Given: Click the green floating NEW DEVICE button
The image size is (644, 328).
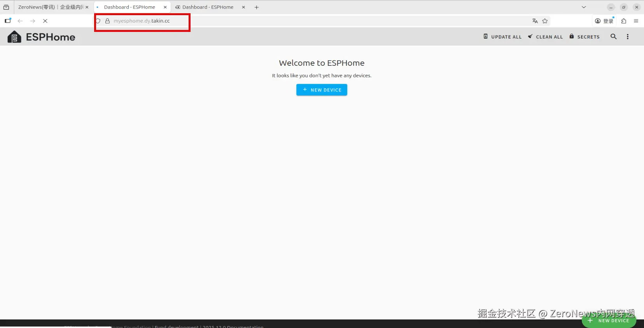Looking at the screenshot, I should (609, 321).
